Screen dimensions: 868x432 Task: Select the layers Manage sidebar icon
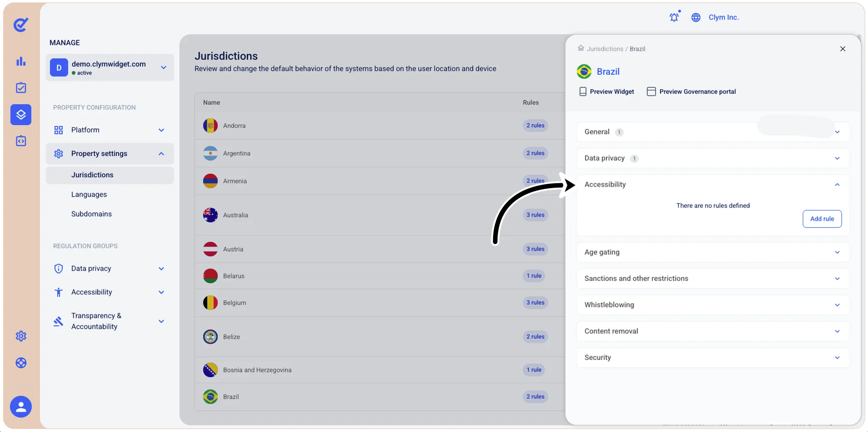tap(21, 114)
